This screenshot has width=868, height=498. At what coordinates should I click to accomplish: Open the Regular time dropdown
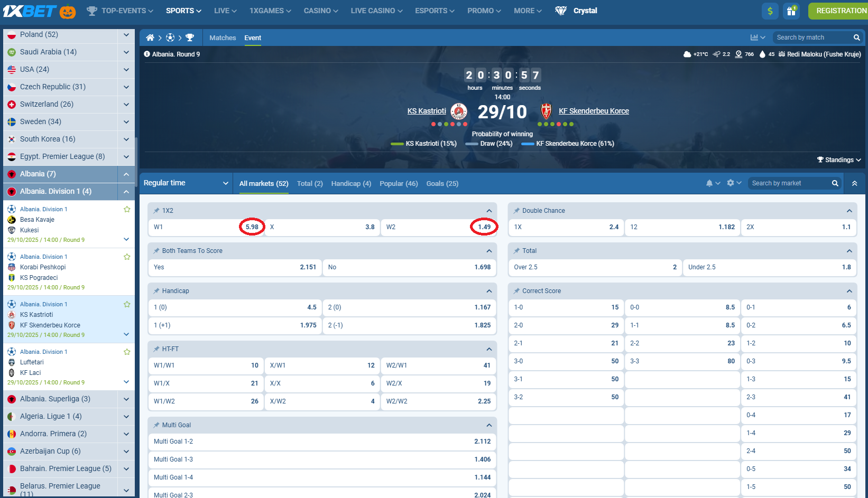click(x=186, y=183)
